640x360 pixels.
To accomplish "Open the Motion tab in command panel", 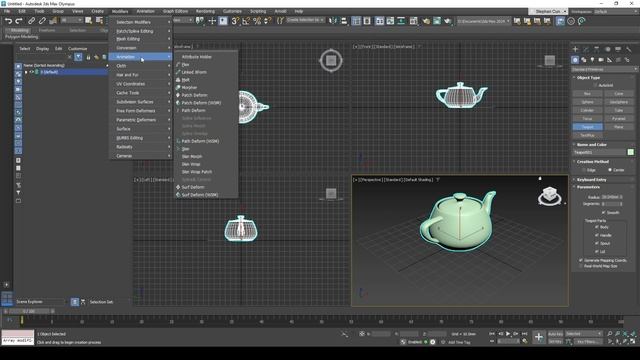I will pos(607,49).
